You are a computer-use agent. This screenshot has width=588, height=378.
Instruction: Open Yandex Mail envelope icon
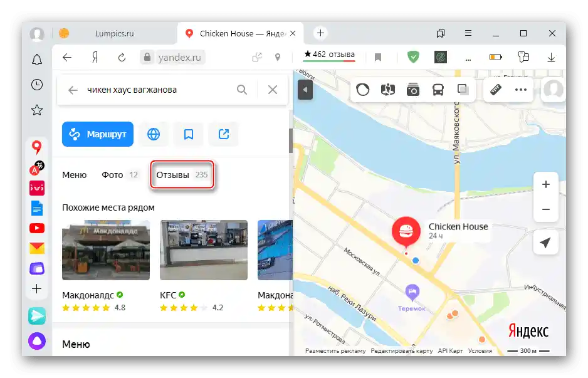point(37,248)
